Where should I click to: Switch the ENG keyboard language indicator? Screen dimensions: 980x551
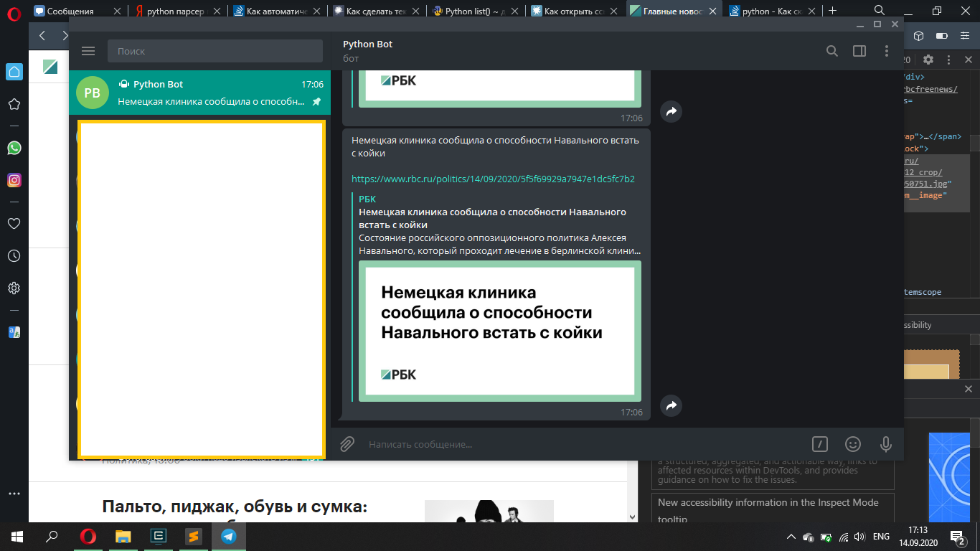(881, 537)
